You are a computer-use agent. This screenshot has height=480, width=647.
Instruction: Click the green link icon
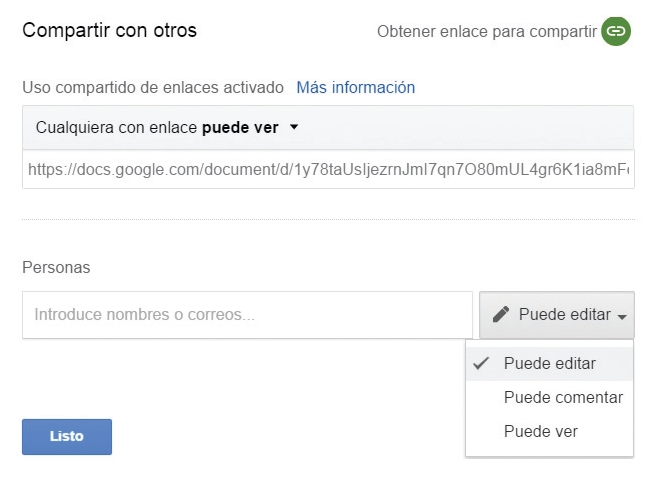(616, 31)
